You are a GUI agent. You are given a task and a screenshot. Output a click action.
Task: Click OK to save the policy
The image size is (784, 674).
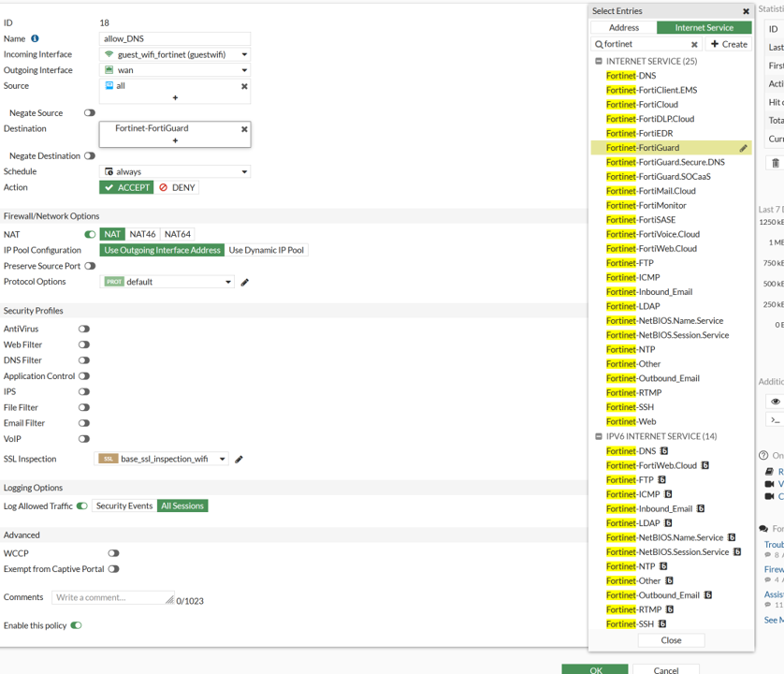(x=595, y=669)
